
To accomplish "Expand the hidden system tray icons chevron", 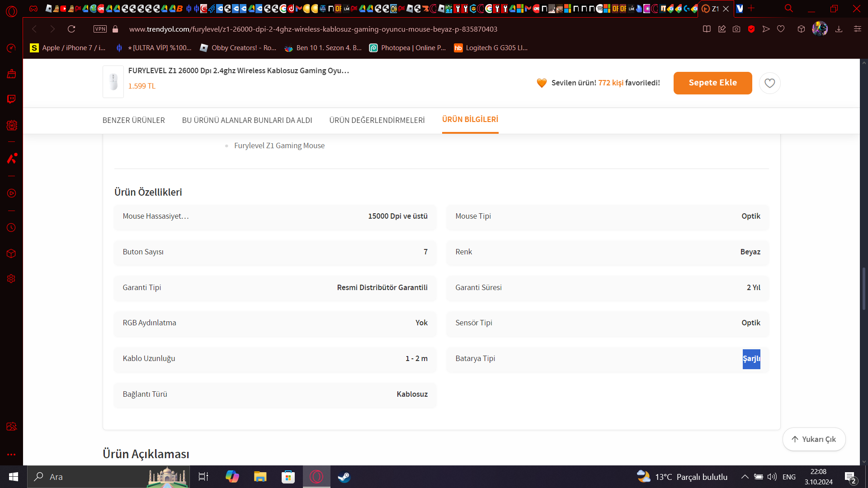I will click(x=745, y=477).
